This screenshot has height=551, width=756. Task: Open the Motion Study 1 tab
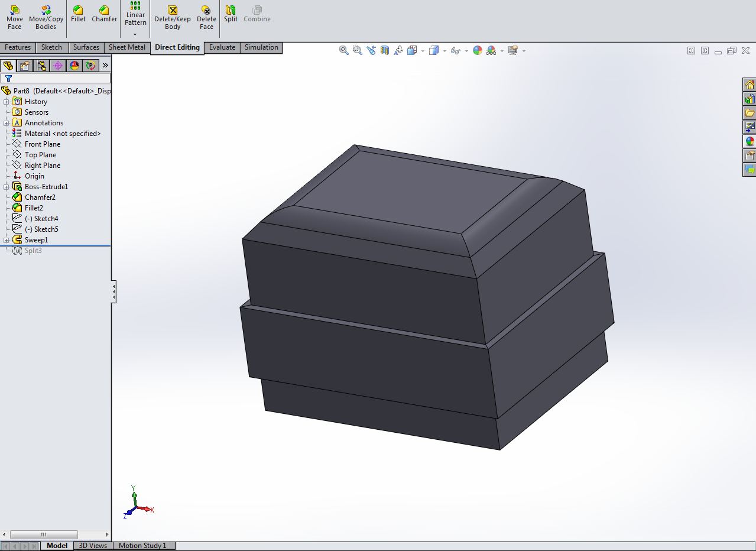pyautogui.click(x=142, y=546)
